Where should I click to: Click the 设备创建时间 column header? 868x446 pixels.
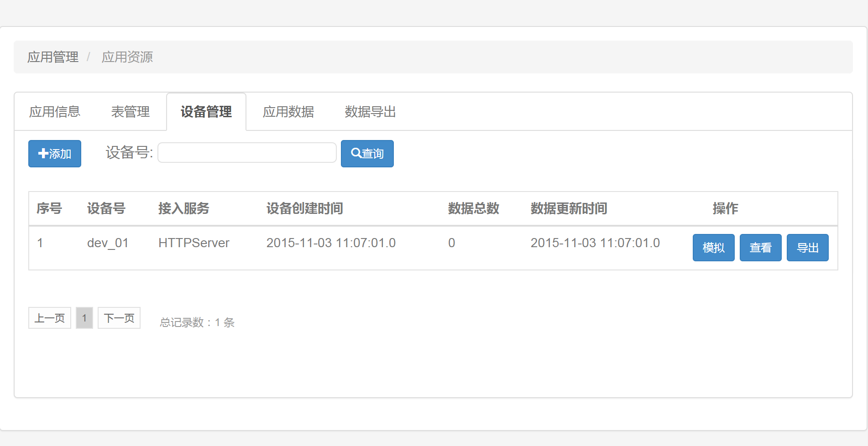(304, 208)
